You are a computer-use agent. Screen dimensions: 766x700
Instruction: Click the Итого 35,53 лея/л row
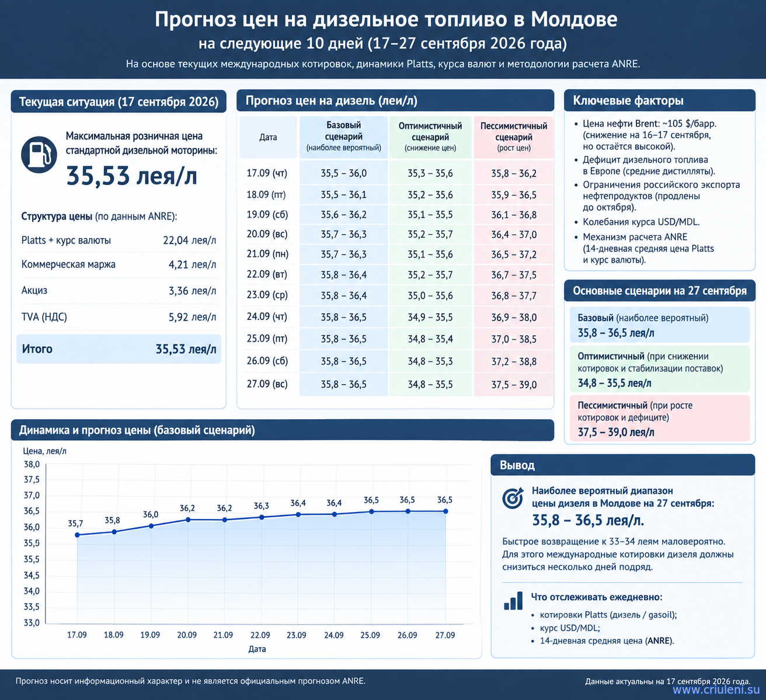pos(119,349)
